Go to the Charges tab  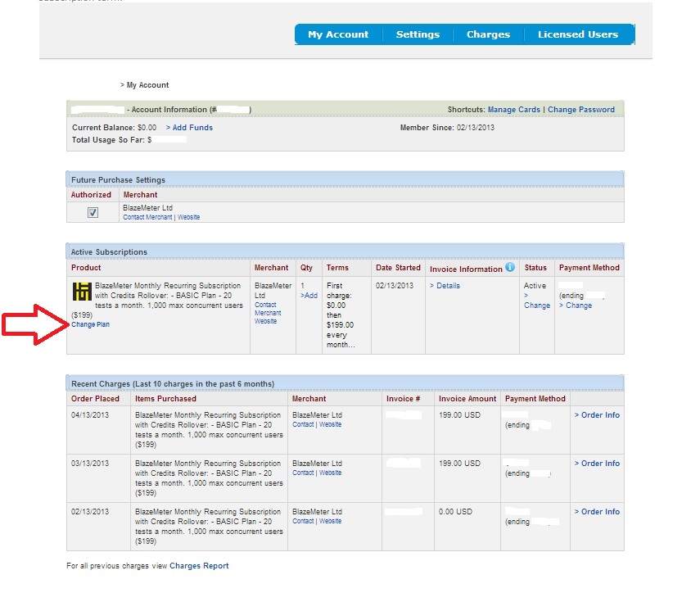click(489, 34)
